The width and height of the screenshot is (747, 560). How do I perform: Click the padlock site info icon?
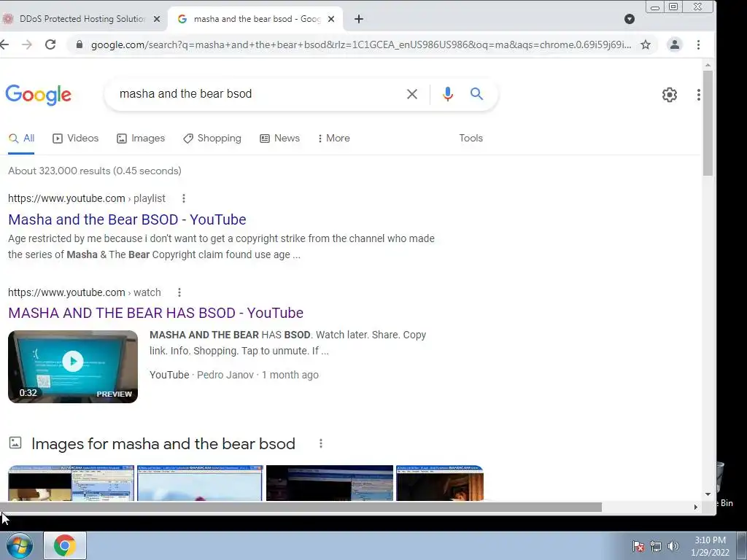pyautogui.click(x=79, y=44)
